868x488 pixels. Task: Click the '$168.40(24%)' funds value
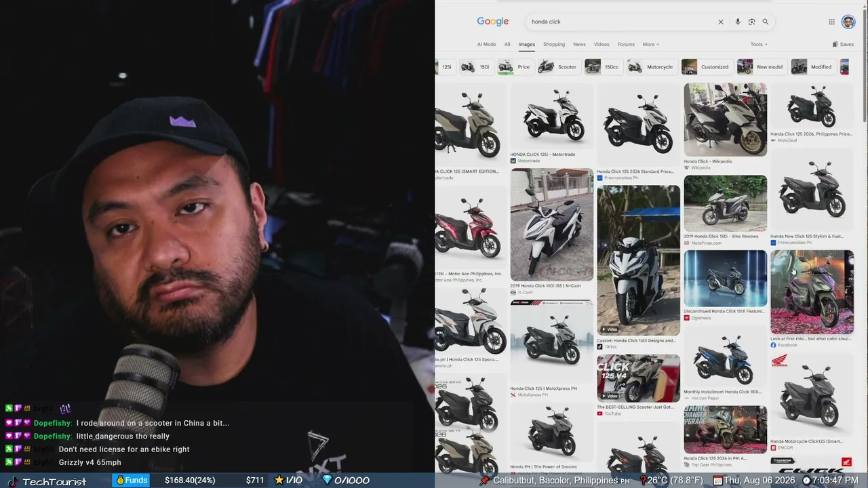[190, 481]
